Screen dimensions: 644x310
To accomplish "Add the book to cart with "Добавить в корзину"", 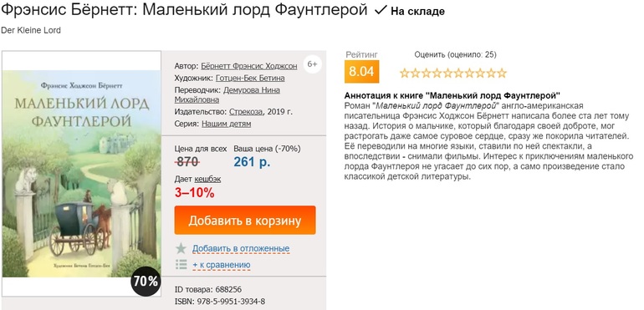I will 245,221.
